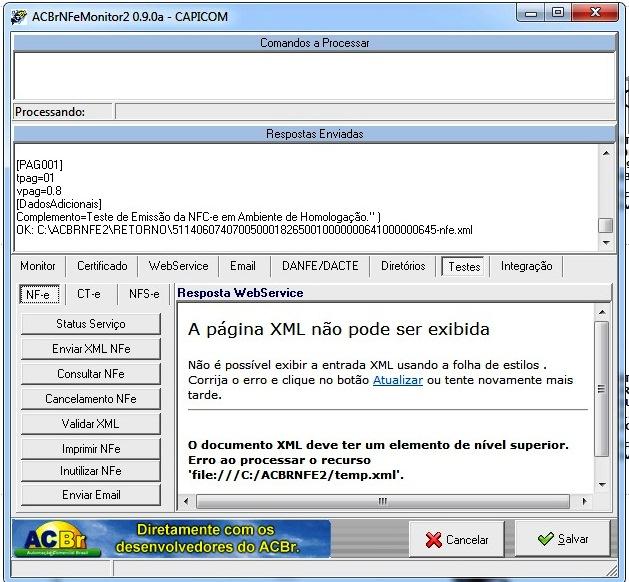The width and height of the screenshot is (629, 582).
Task: Open the NFS-e sub-tab
Action: (144, 294)
